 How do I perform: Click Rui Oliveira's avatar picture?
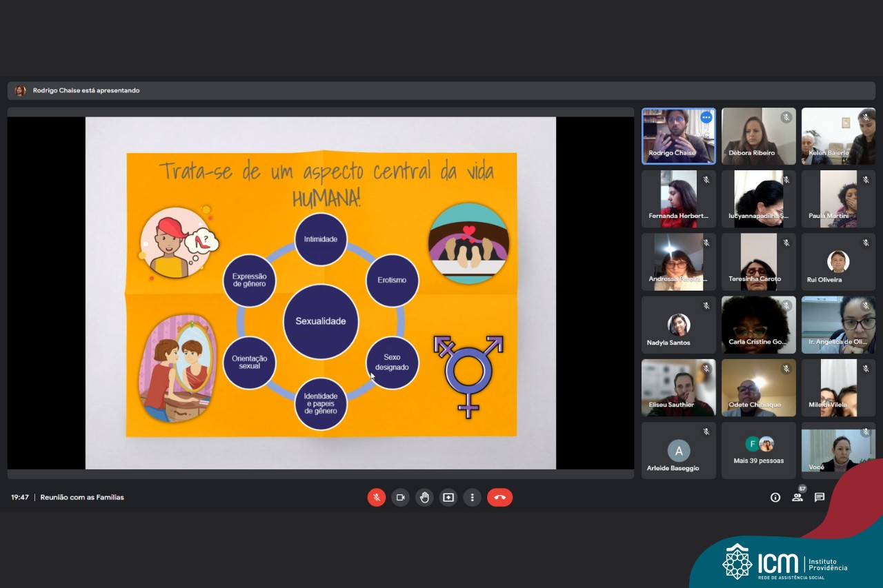(x=838, y=261)
